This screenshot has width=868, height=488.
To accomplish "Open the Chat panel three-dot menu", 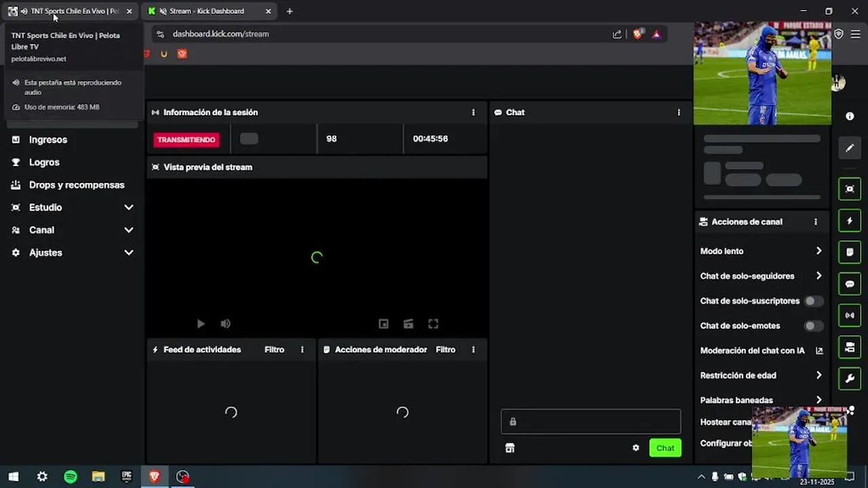I will 679,113.
